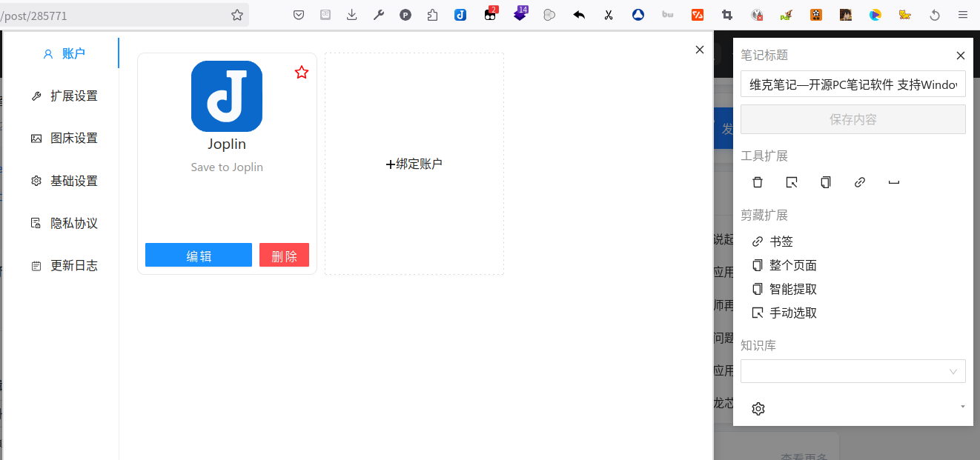The height and width of the screenshot is (460, 980).
Task: Close the settings dialog with its X
Action: (700, 50)
